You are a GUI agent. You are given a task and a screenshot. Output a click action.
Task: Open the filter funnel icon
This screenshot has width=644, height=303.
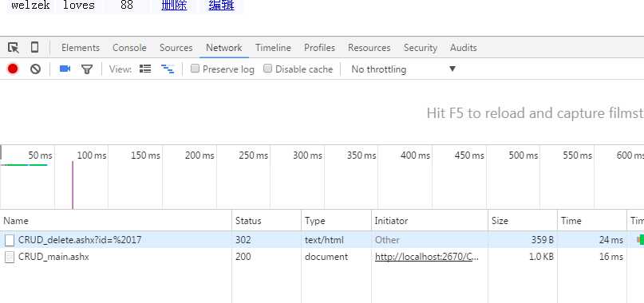pos(87,69)
